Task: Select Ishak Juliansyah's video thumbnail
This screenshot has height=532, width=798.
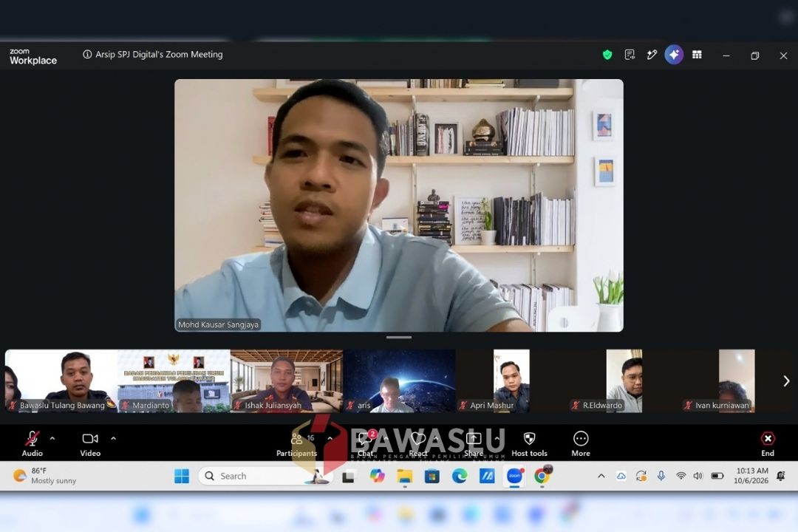Action: 287,381
